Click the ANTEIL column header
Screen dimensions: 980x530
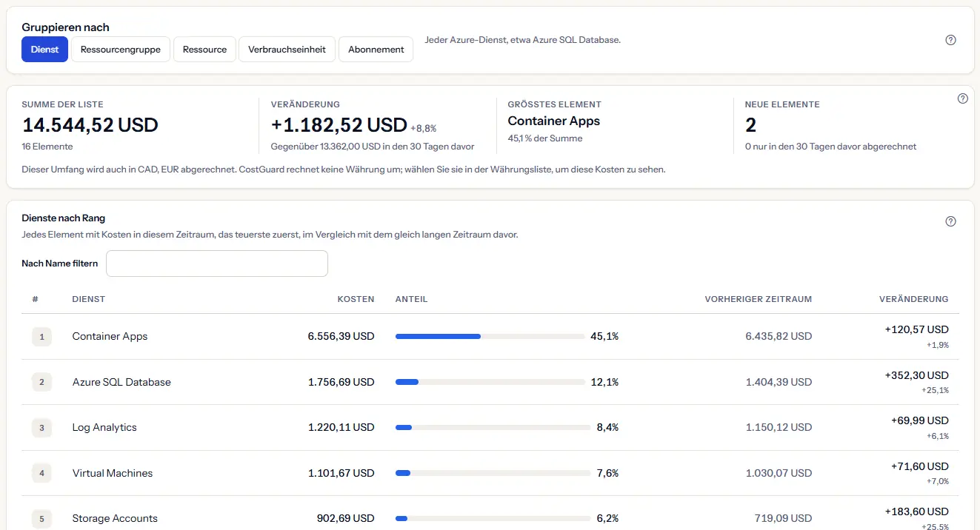click(412, 299)
